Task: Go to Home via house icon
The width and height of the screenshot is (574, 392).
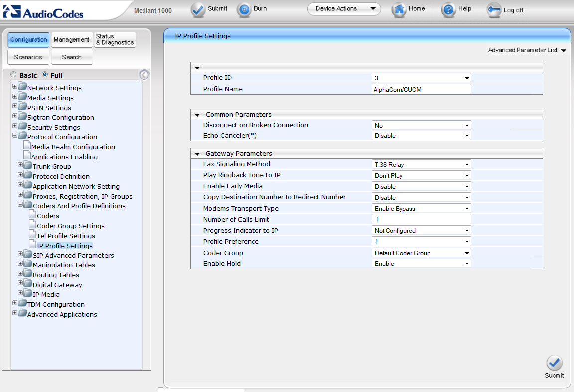Action: 399,9
